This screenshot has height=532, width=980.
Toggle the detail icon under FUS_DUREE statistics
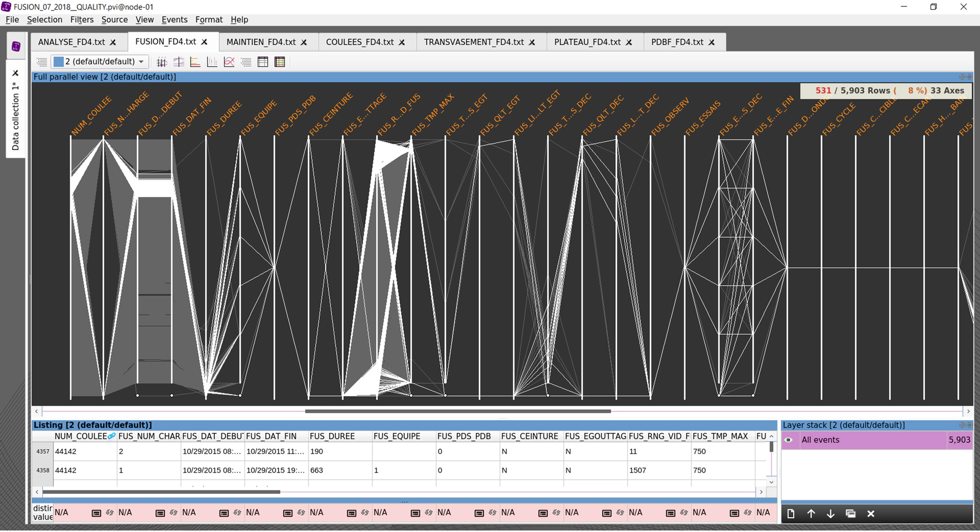(x=351, y=513)
